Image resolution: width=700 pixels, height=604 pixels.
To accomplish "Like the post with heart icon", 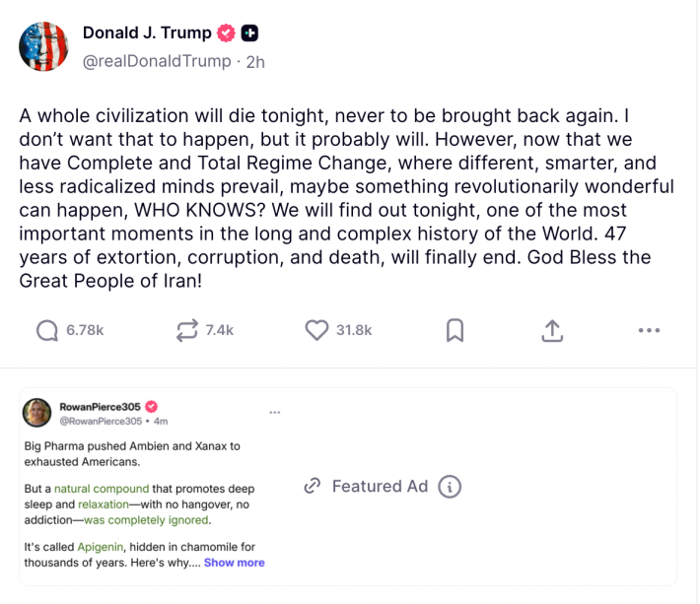I will tap(316, 331).
